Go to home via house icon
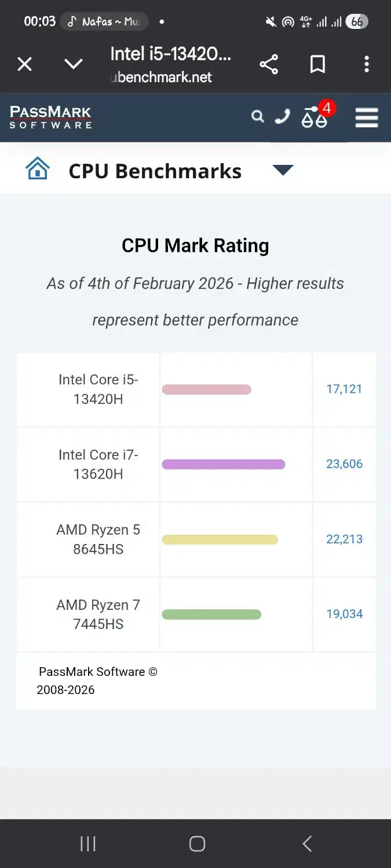391x868 pixels. pyautogui.click(x=38, y=169)
